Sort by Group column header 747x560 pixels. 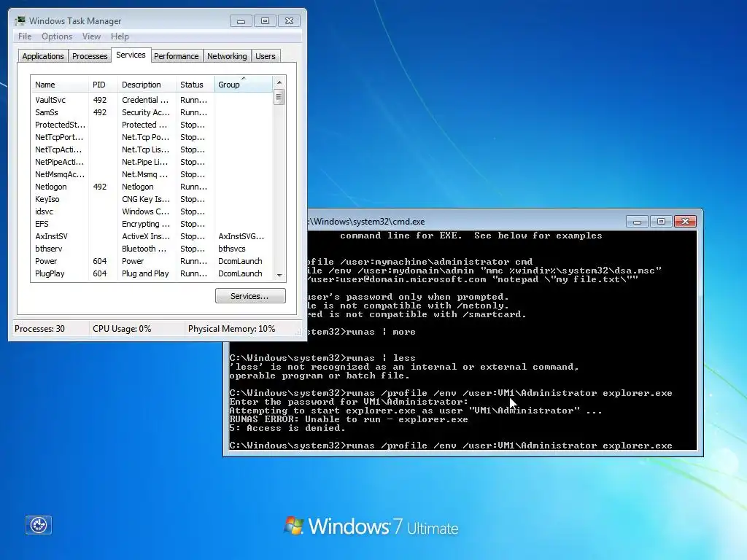[244, 85]
